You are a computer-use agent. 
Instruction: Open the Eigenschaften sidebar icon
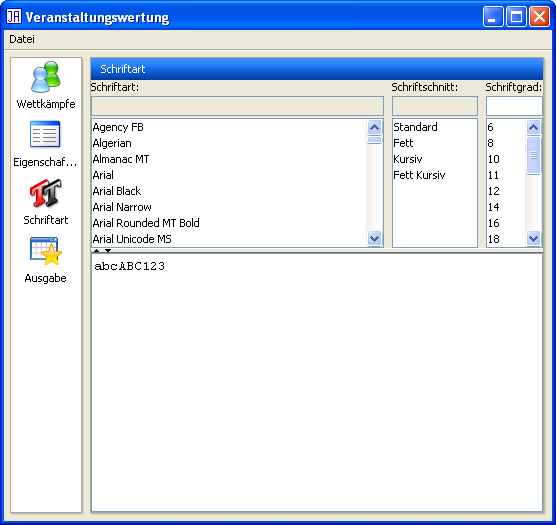tap(45, 134)
